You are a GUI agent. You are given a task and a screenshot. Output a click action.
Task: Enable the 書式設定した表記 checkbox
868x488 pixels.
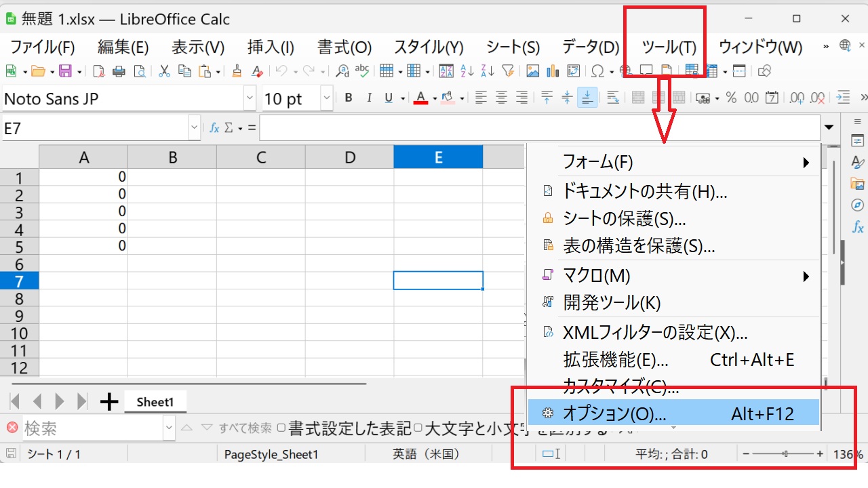(x=281, y=428)
